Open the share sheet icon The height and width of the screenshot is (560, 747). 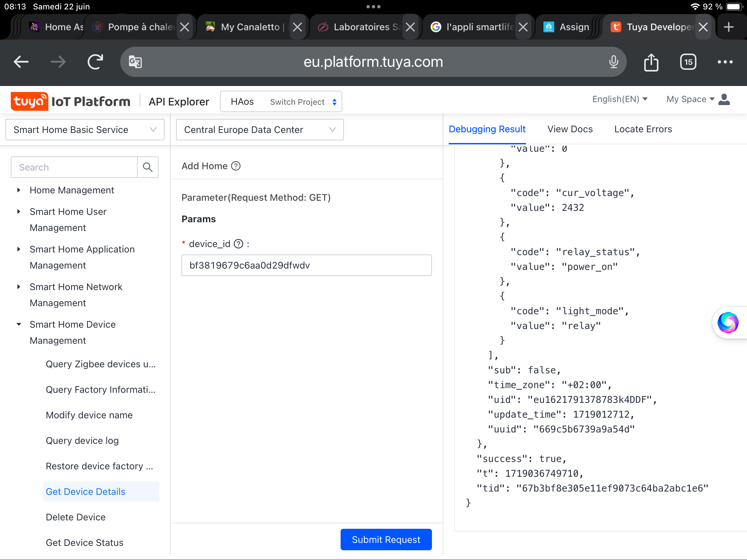pos(651,62)
